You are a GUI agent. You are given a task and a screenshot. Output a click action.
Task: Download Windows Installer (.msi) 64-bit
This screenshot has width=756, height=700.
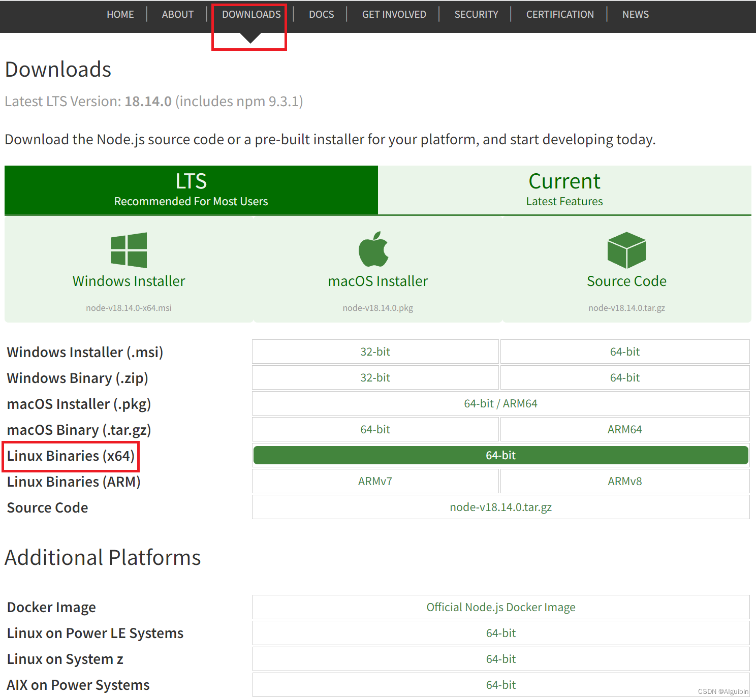click(625, 352)
